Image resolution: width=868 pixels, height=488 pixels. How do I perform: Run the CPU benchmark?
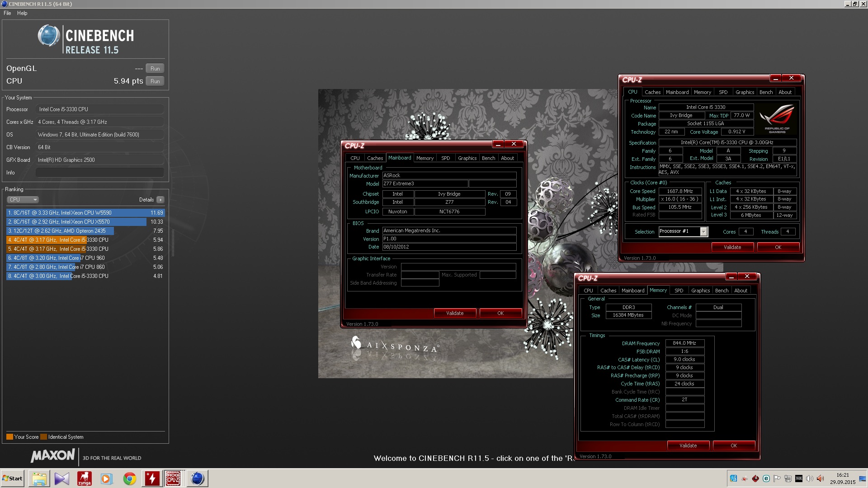coord(155,81)
